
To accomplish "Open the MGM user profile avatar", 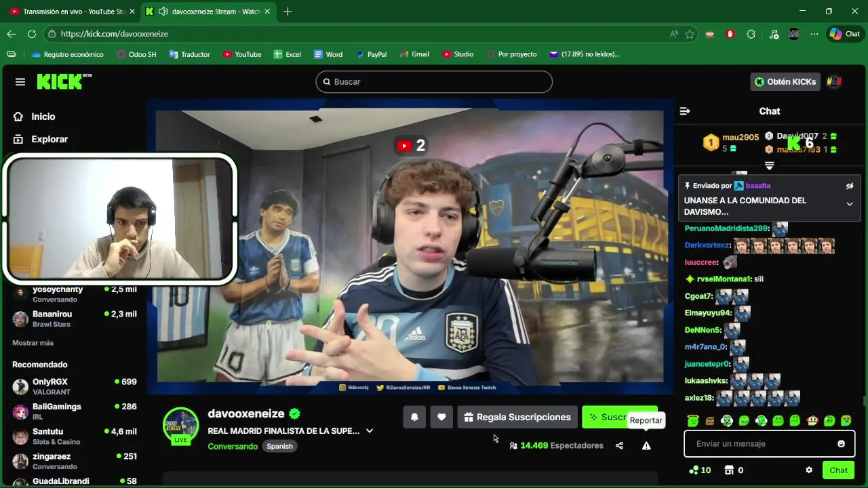I will [834, 81].
